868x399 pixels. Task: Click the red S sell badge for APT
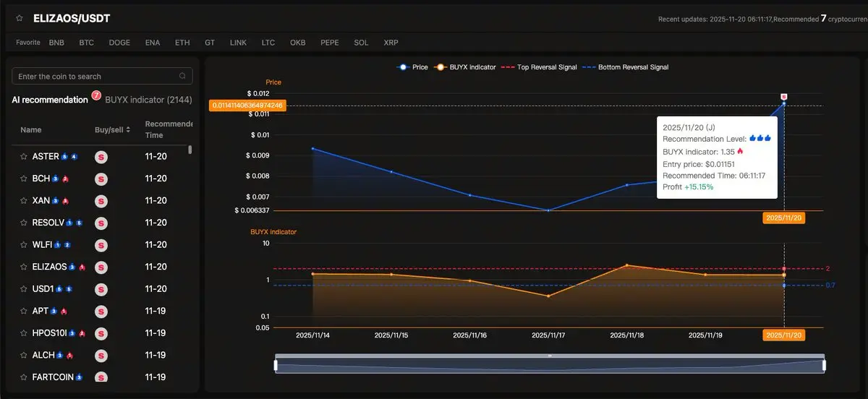click(101, 311)
